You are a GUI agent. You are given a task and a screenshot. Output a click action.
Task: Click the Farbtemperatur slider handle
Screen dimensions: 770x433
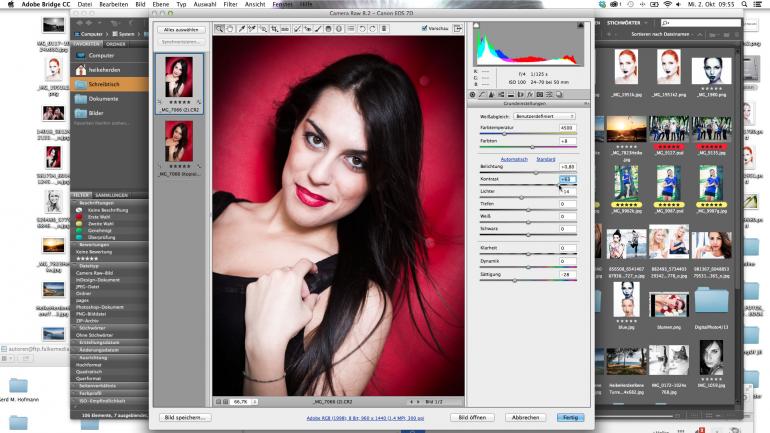(504, 134)
